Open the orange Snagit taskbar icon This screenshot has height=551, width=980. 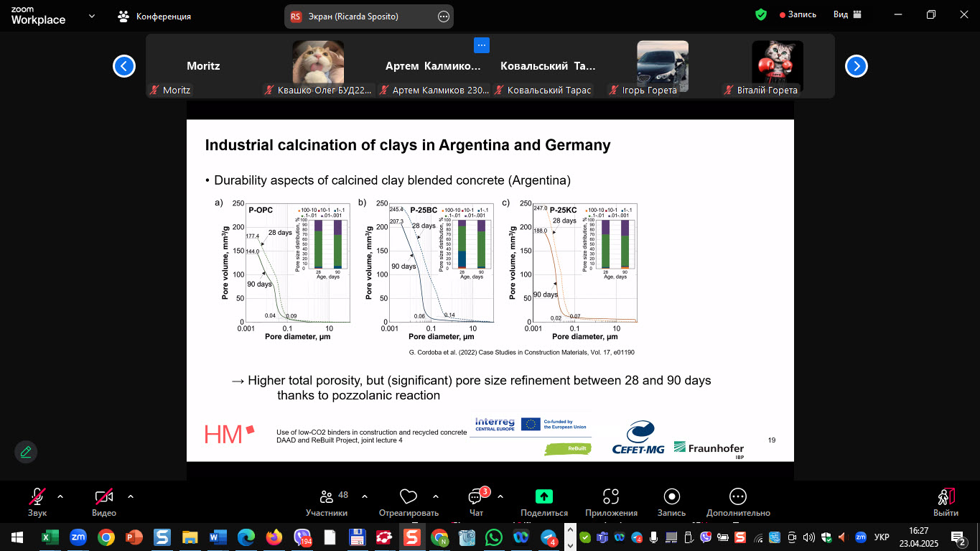click(x=411, y=537)
